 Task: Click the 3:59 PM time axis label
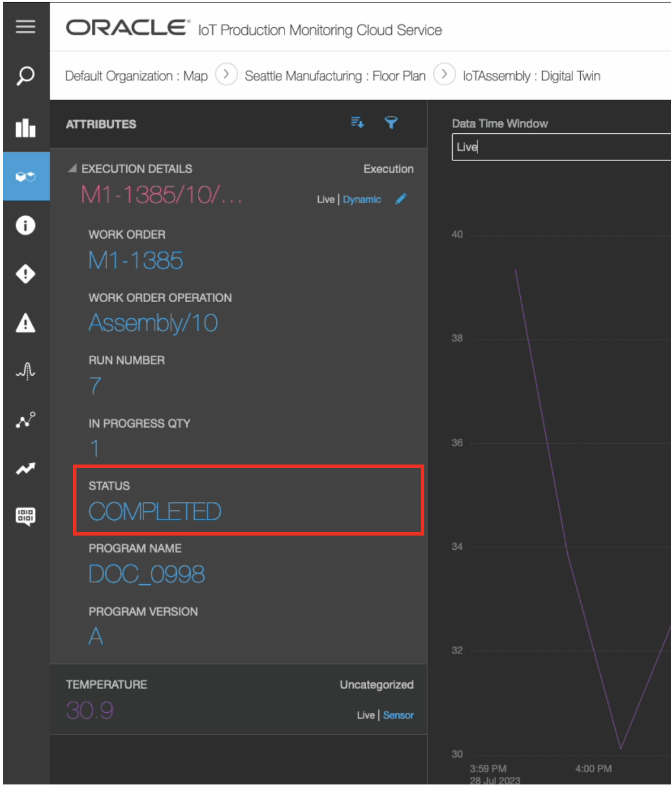click(488, 768)
